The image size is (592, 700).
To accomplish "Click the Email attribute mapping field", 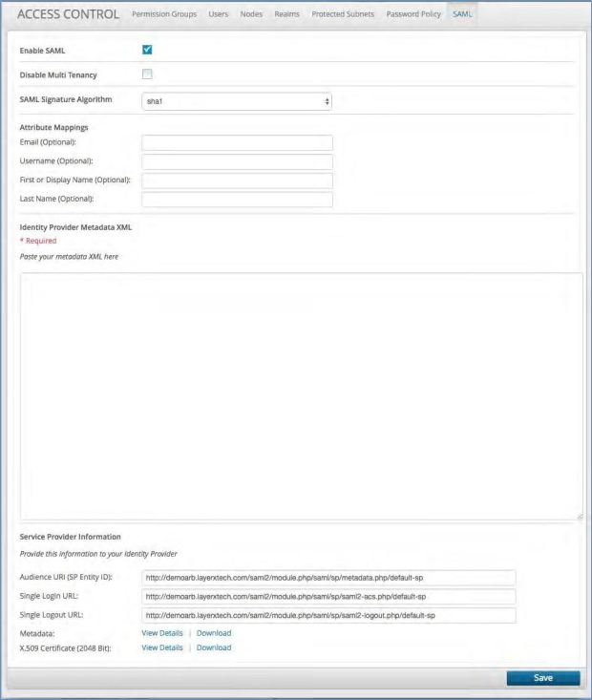I will click(x=236, y=143).
